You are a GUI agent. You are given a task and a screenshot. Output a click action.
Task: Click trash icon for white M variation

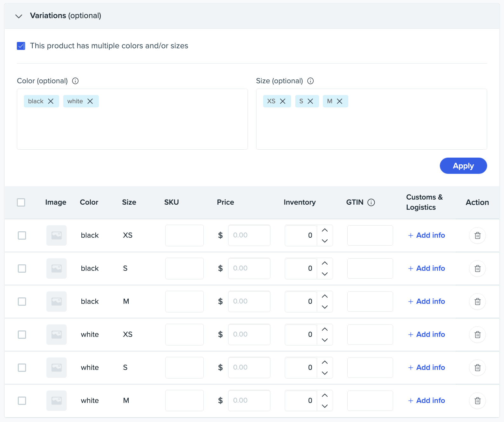pos(477,401)
